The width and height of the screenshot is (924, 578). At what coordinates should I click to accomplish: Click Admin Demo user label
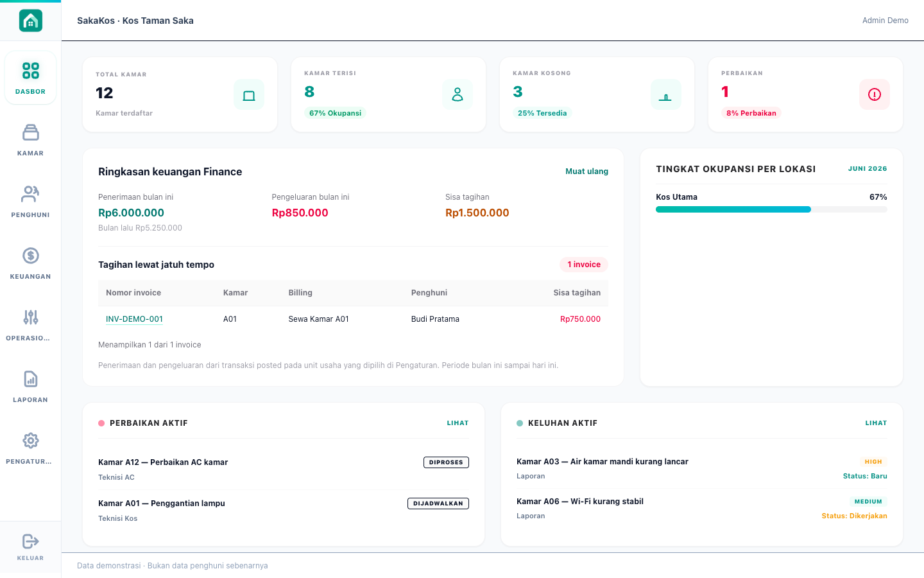886,21
